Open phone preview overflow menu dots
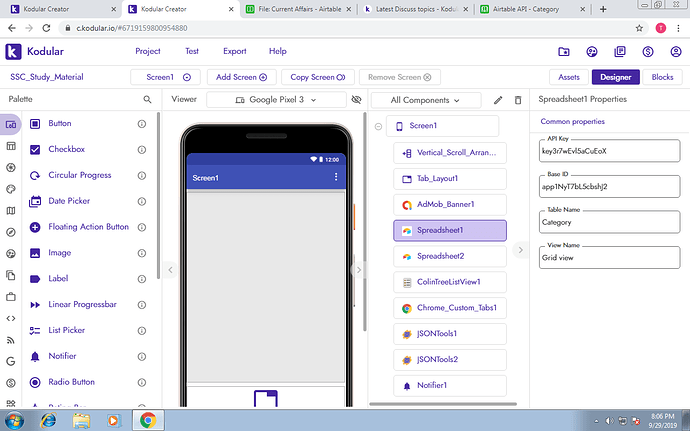 point(336,177)
